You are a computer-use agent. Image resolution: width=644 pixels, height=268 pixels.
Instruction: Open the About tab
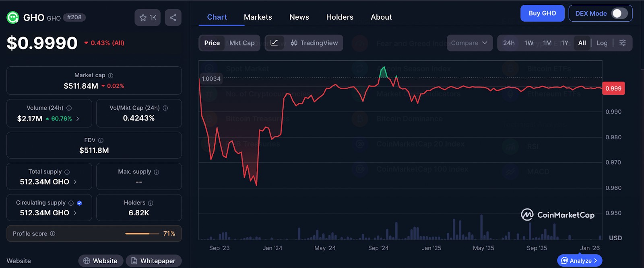click(381, 17)
